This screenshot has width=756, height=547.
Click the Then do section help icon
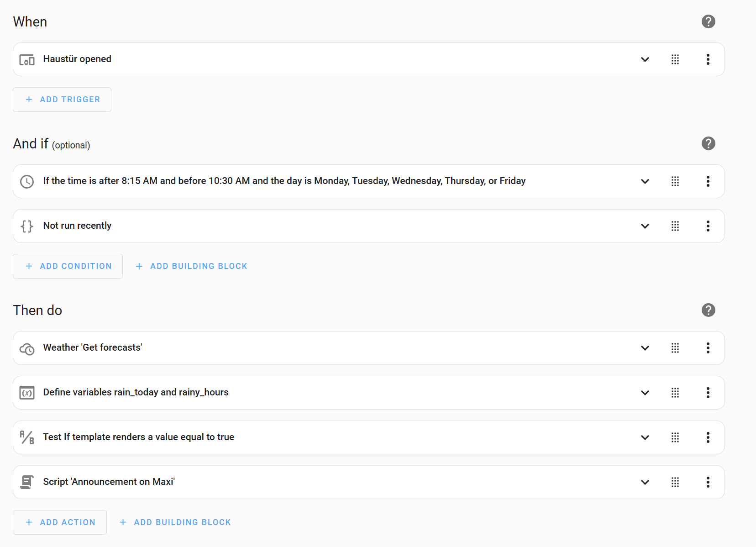tap(708, 310)
